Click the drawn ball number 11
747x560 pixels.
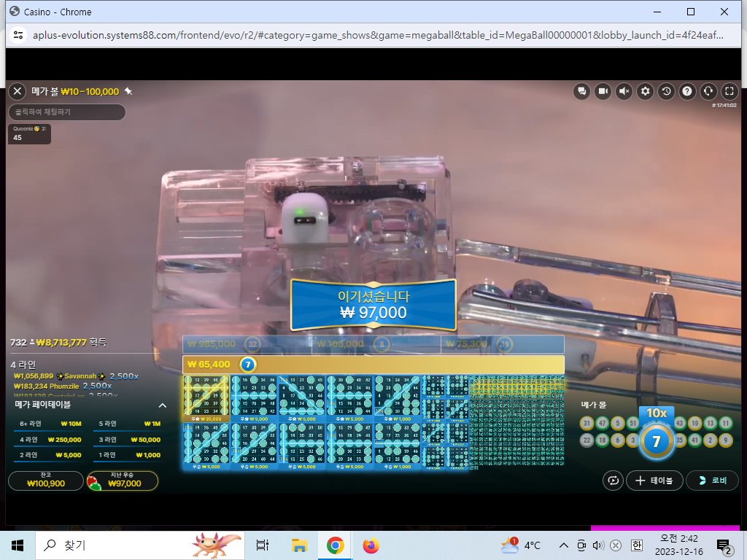coord(726,423)
